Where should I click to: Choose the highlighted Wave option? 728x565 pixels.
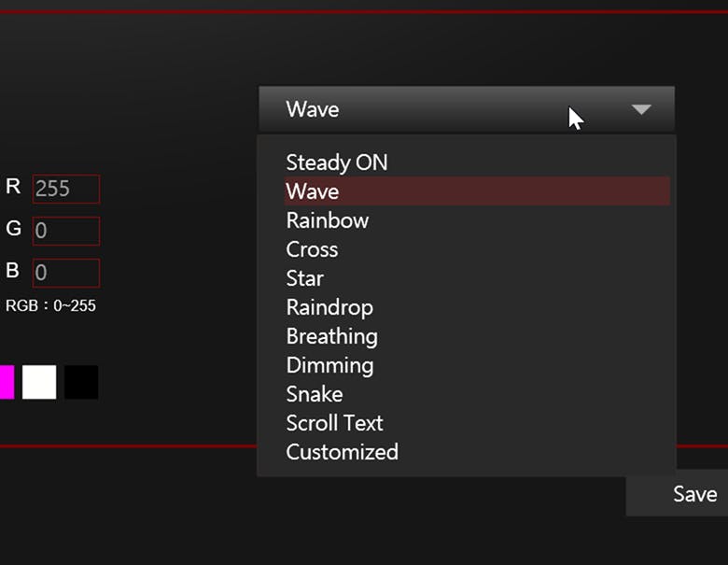point(477,191)
